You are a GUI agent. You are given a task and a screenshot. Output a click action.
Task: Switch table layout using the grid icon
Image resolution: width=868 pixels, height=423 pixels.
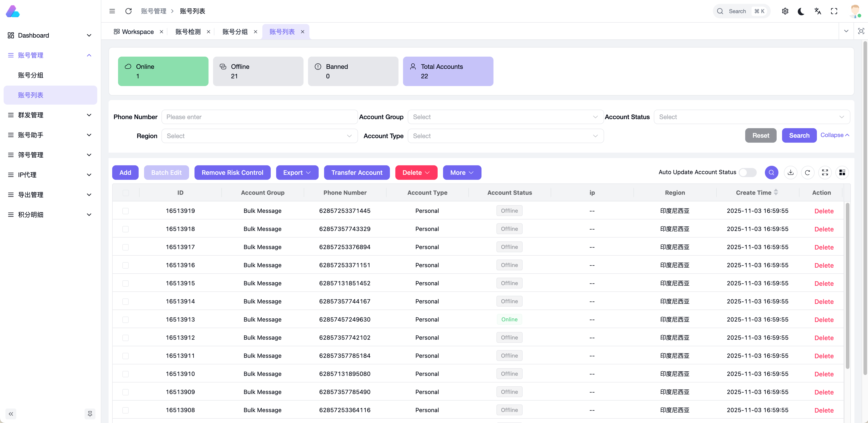point(842,172)
